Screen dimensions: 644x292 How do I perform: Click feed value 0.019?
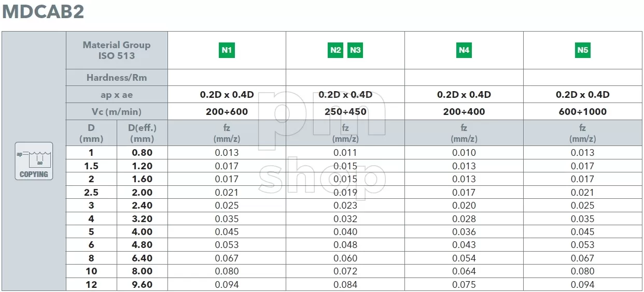point(345,193)
